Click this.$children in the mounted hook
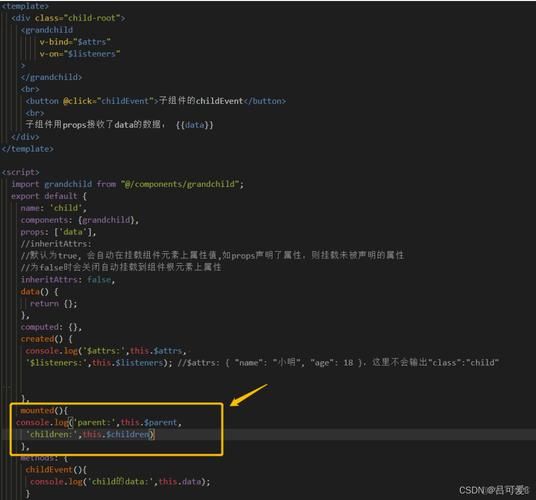The height and width of the screenshot is (500, 536). coord(116,435)
